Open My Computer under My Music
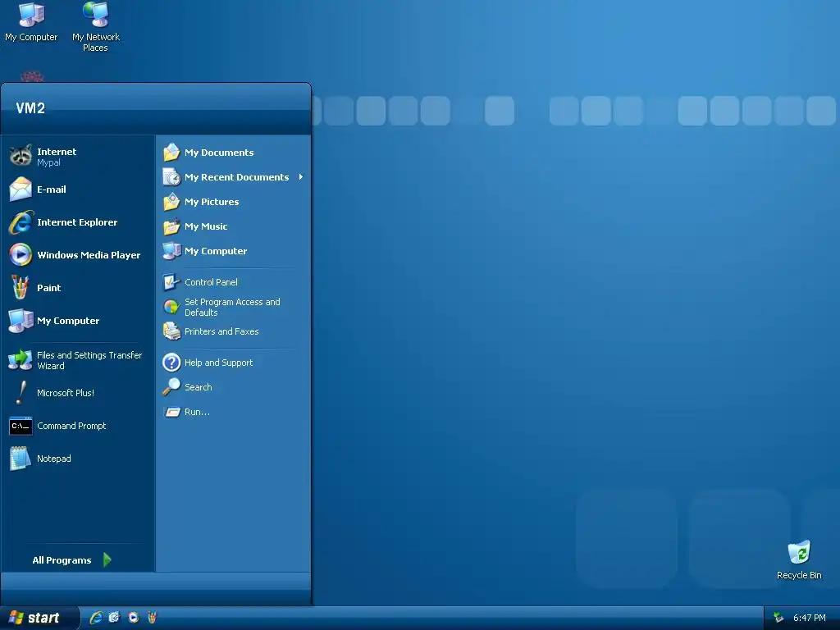 [234, 251]
